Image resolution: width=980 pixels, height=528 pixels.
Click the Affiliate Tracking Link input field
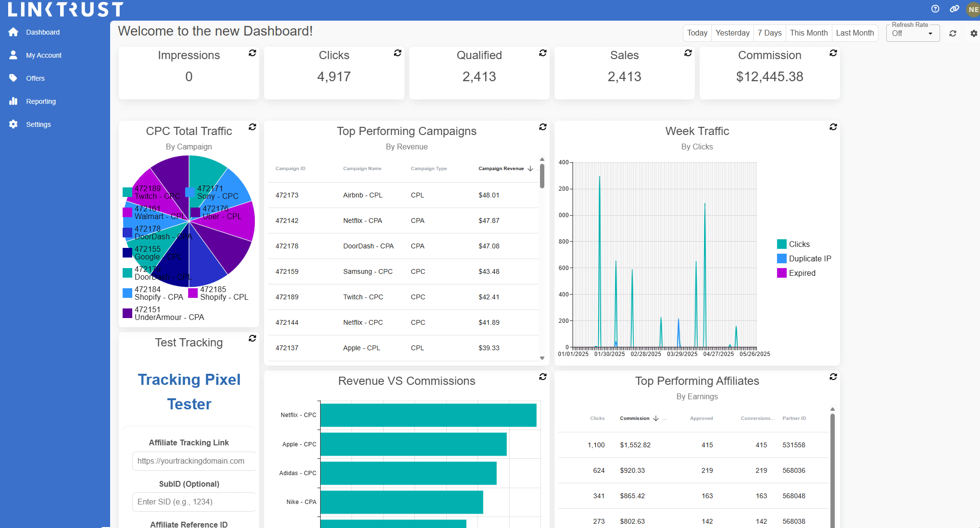[194, 461]
